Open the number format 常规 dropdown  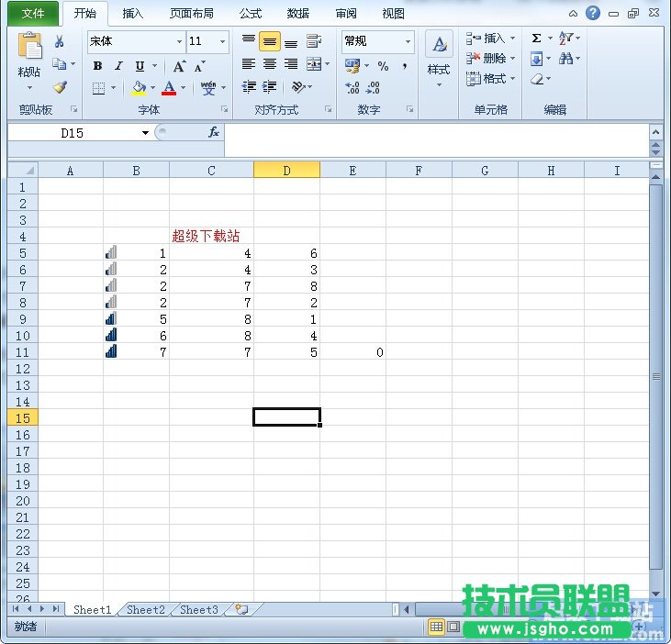coord(408,42)
